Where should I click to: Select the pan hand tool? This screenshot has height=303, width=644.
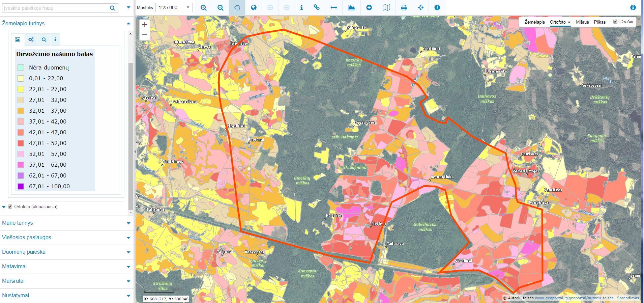[237, 7]
